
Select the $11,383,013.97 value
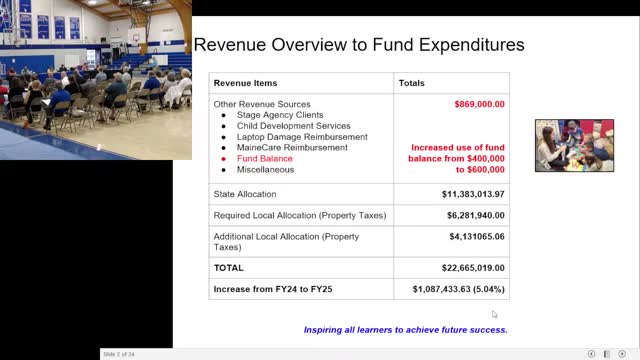(x=473, y=194)
